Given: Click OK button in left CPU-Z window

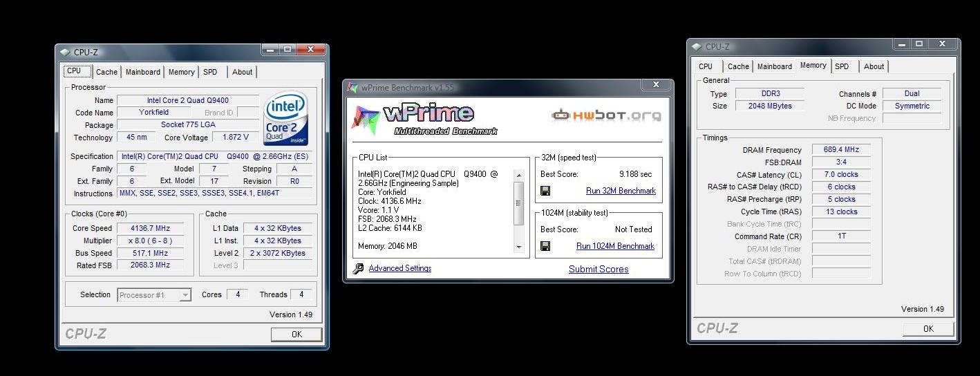Looking at the screenshot, I should pyautogui.click(x=296, y=334).
